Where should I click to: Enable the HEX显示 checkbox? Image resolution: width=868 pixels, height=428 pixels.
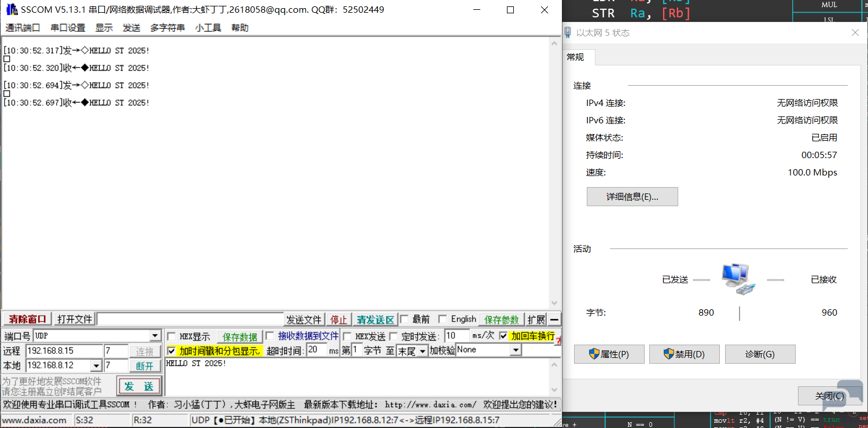(x=171, y=336)
